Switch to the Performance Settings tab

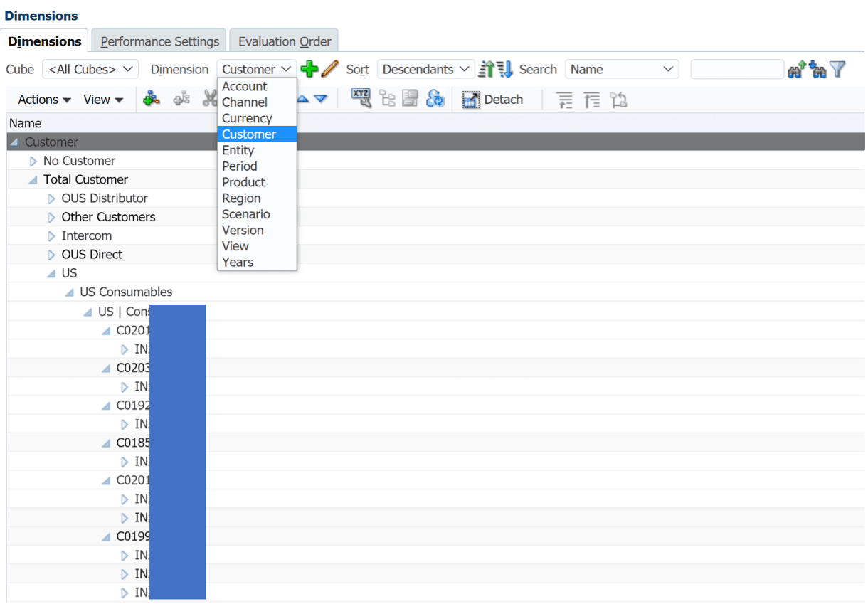click(160, 41)
